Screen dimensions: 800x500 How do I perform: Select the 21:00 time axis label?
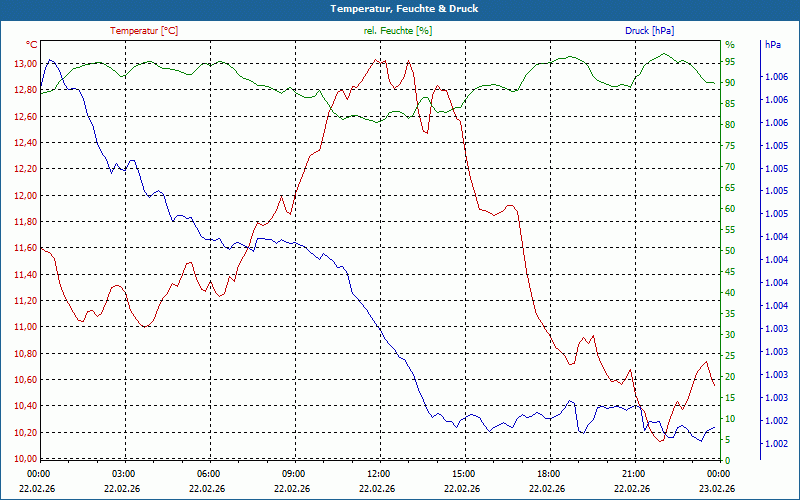tap(634, 474)
